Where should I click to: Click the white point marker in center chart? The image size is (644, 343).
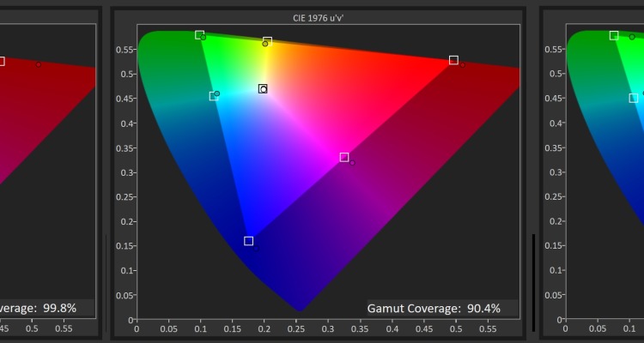click(x=263, y=88)
